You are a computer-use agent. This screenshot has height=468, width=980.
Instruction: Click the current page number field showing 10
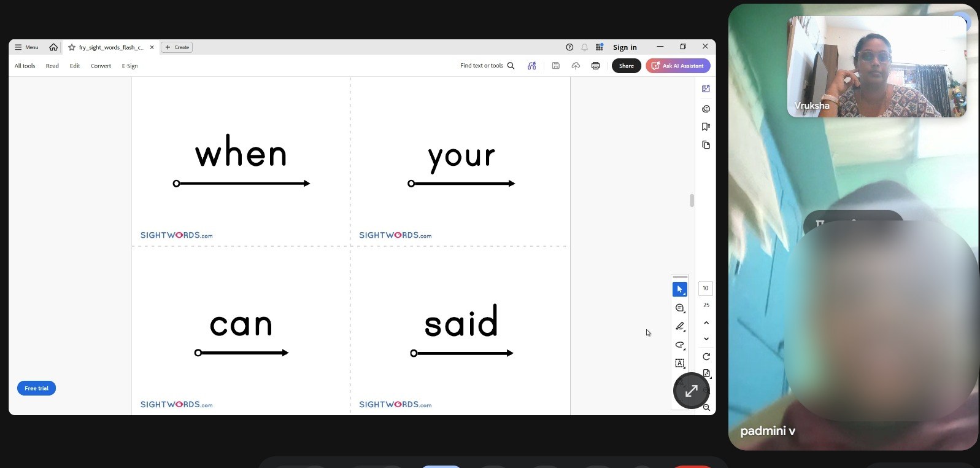point(706,288)
